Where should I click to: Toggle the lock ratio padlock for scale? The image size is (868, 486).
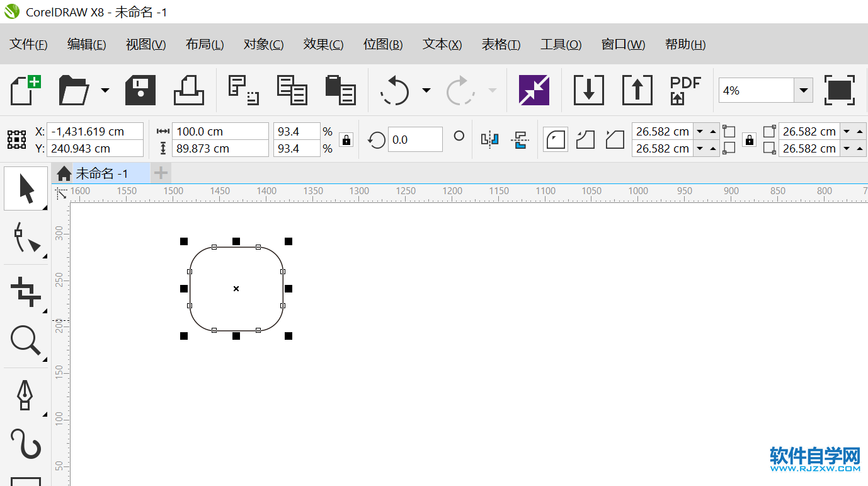(346, 140)
